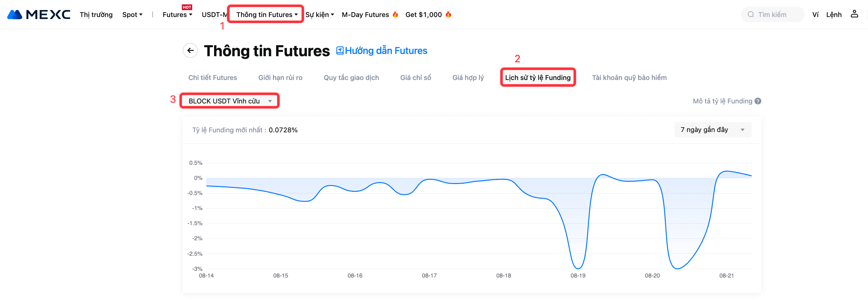Image resolution: width=868 pixels, height=300 pixels.
Task: Expand the Spot menu
Action: click(132, 14)
